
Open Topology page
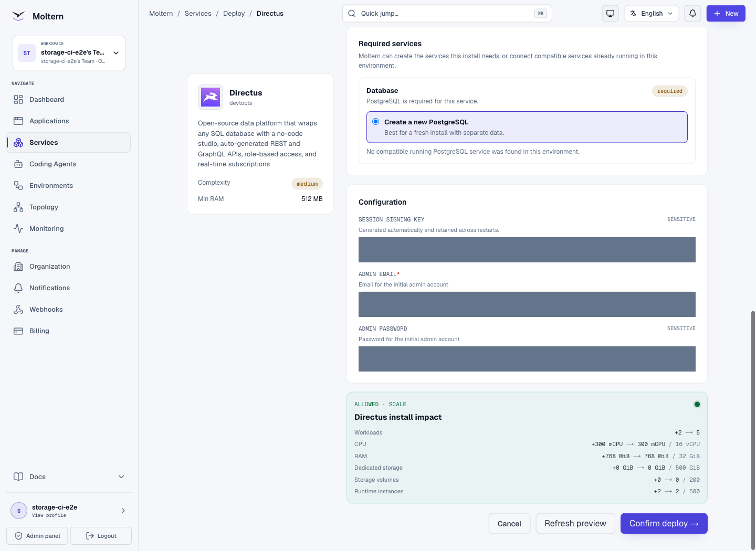(x=69, y=207)
